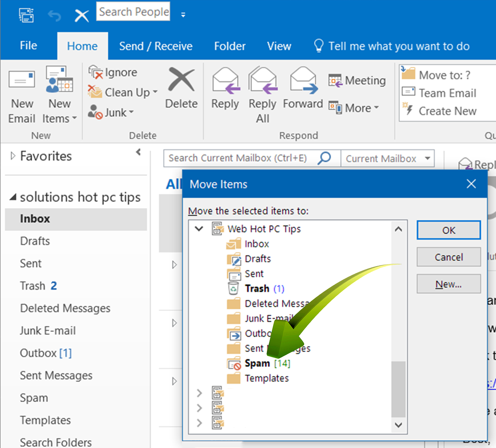
Task: Reply with a Meeting
Action: (x=357, y=81)
